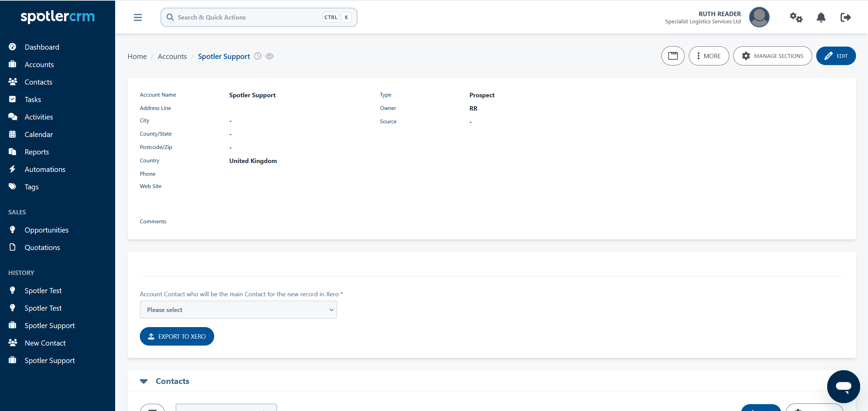This screenshot has height=411, width=868.
Task: Open Contacts in the sidebar
Action: [38, 82]
